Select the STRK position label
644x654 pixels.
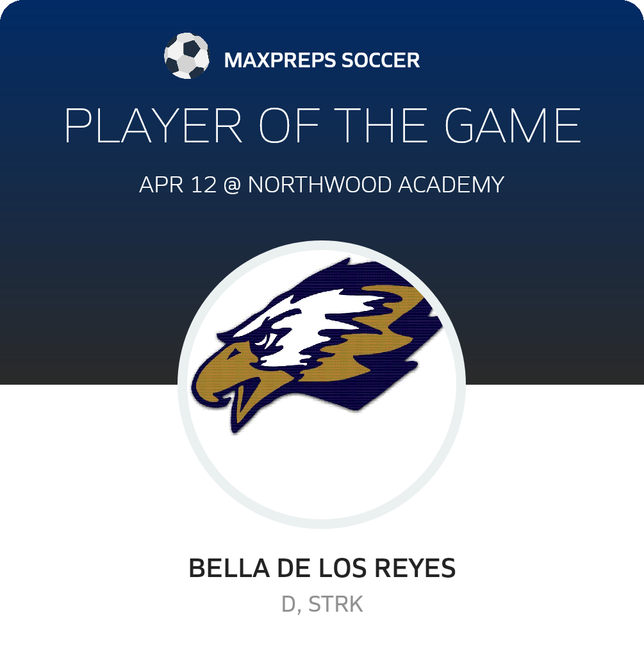336,605
